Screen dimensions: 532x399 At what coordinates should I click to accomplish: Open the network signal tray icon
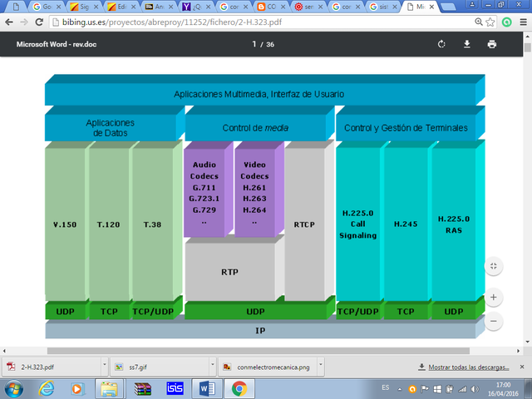point(462,389)
